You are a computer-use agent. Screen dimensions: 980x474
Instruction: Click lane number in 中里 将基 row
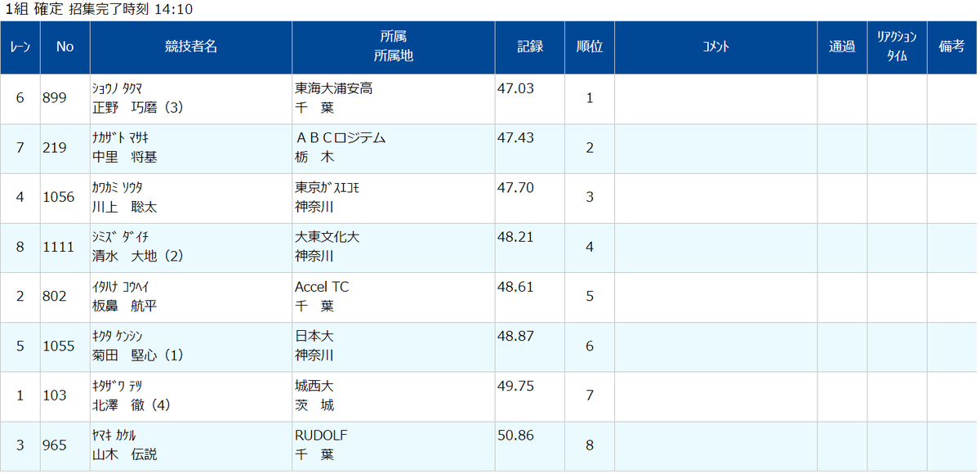tap(20, 148)
